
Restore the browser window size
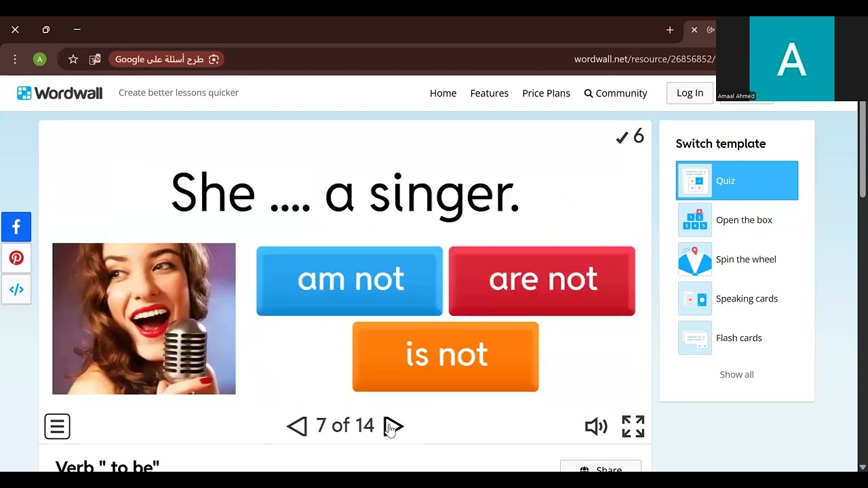[x=46, y=30]
